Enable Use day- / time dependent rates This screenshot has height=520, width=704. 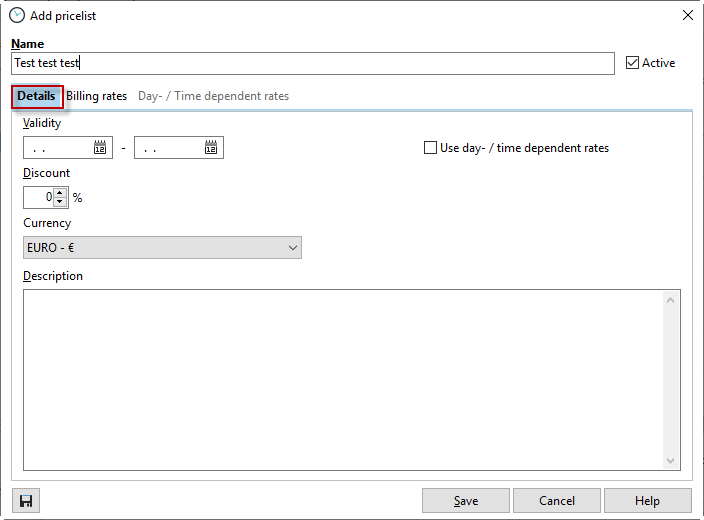click(x=430, y=148)
